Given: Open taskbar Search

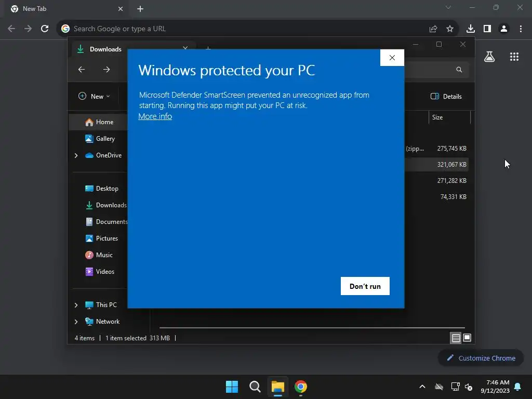Looking at the screenshot, I should coord(255,387).
